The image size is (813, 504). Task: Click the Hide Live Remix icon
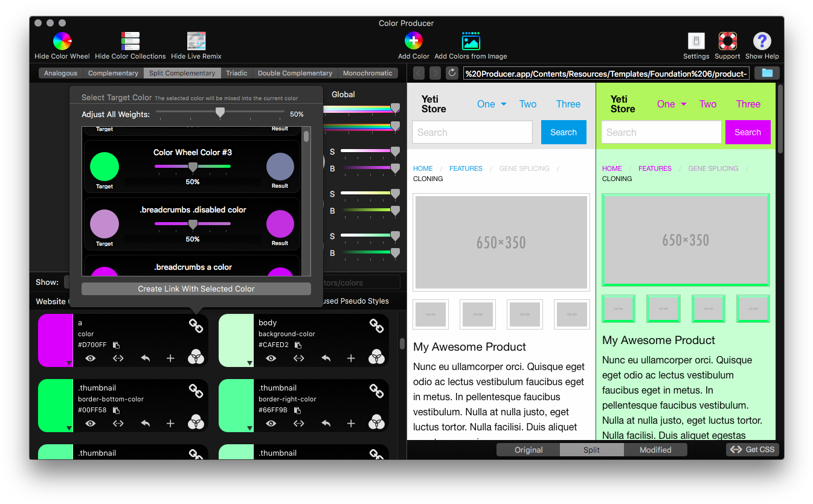click(196, 42)
